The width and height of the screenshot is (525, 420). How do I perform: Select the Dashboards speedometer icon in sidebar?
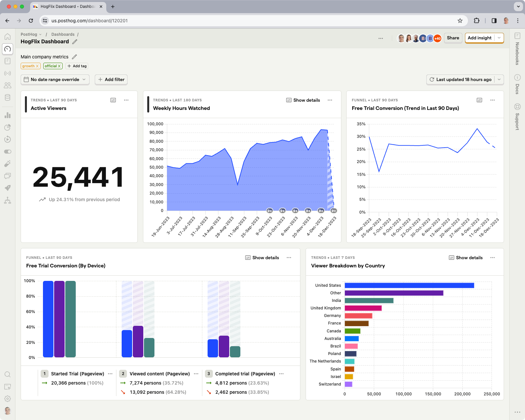8,49
